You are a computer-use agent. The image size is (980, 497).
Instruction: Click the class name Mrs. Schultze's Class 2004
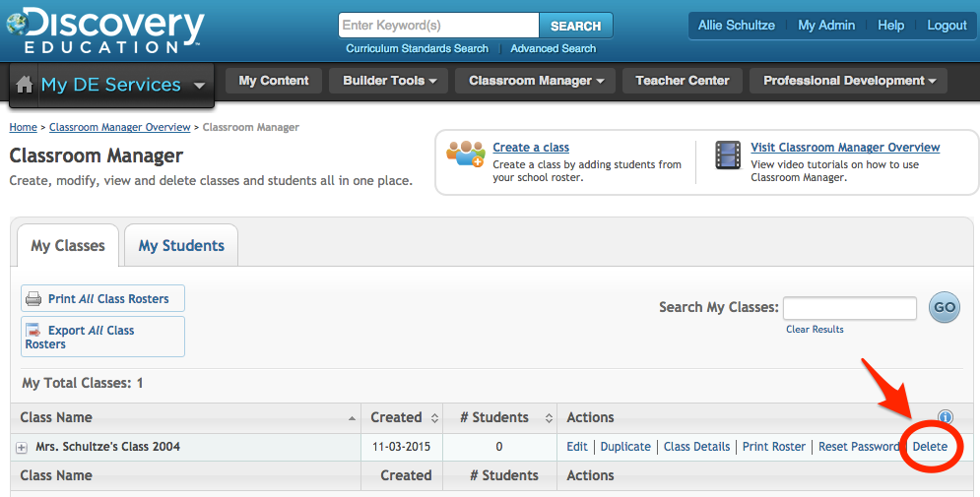[x=107, y=447]
